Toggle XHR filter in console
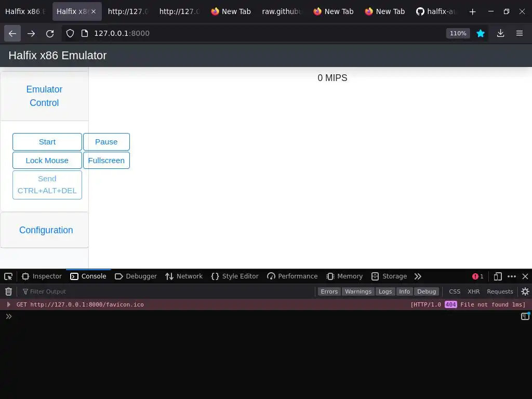This screenshot has height=399, width=532. point(474,291)
